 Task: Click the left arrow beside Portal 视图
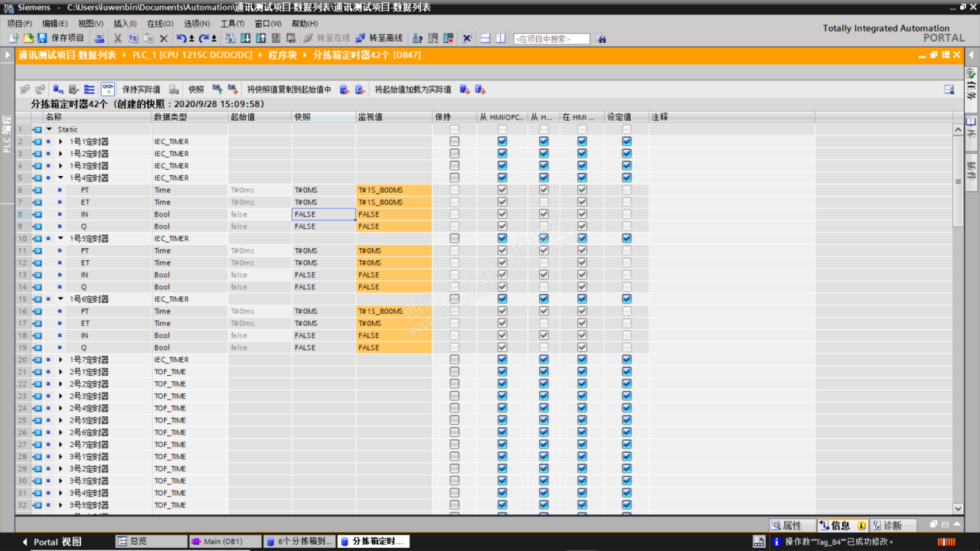coord(24,542)
